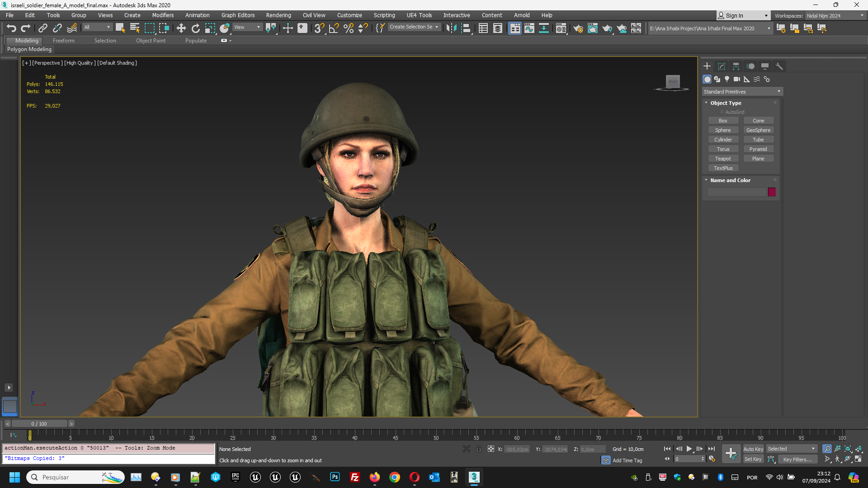Select the Lights category icon
Screen dimensions: 868x488
pos(727,79)
